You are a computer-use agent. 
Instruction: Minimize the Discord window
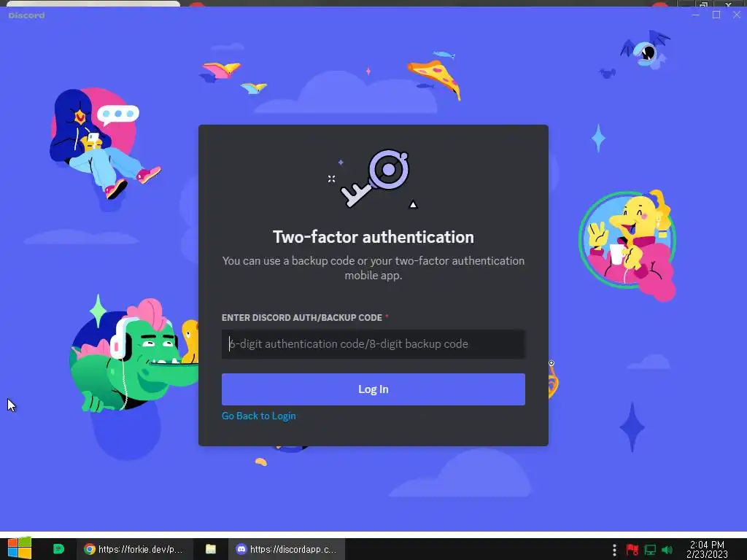pyautogui.click(x=695, y=15)
